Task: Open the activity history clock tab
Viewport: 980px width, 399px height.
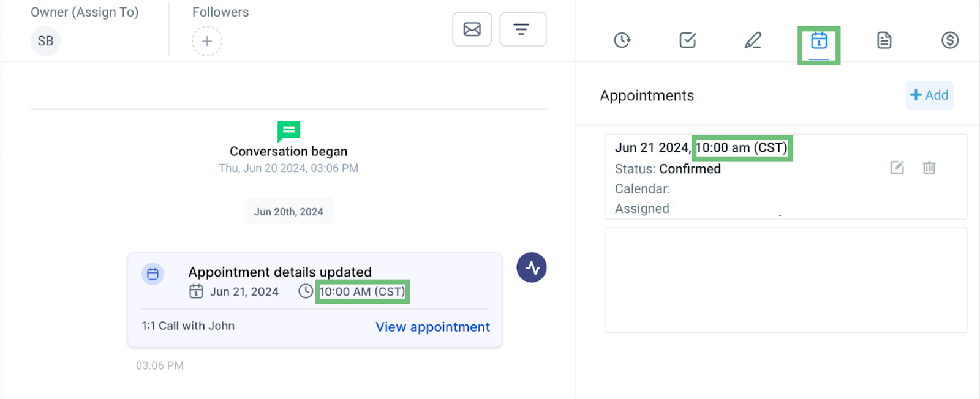Action: 622,40
